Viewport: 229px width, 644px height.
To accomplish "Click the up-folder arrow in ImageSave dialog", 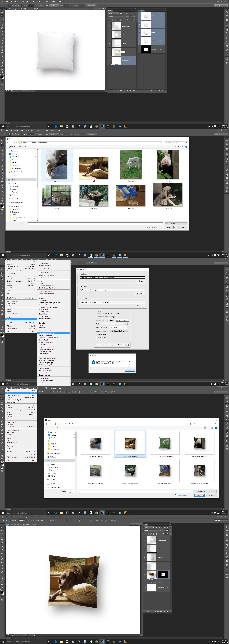I will [55, 424].
